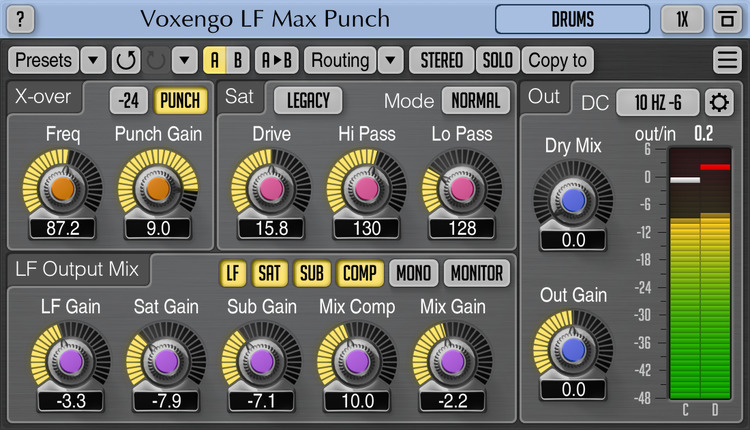Viewport: 750px width, 430px height.
Task: Click the Mix Comp knob
Action: click(357, 361)
